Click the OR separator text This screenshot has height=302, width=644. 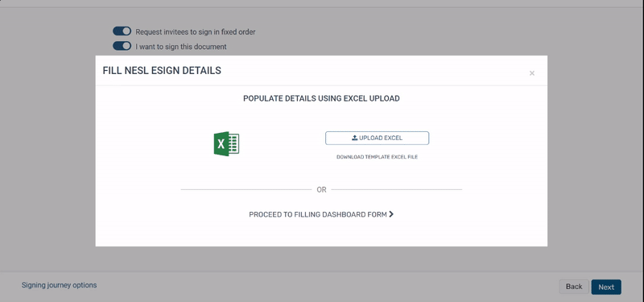click(321, 189)
